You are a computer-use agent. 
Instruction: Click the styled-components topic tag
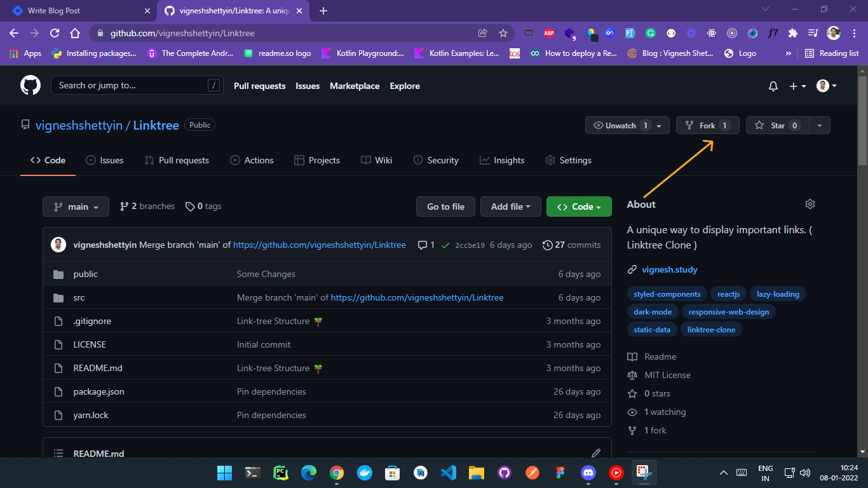667,294
